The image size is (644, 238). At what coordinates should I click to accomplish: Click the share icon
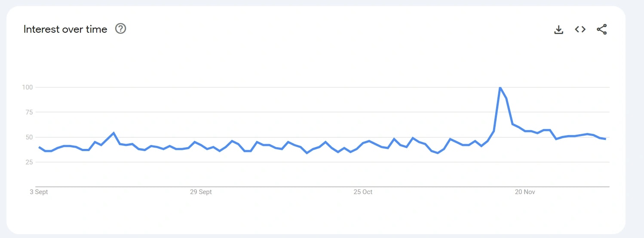tap(601, 29)
